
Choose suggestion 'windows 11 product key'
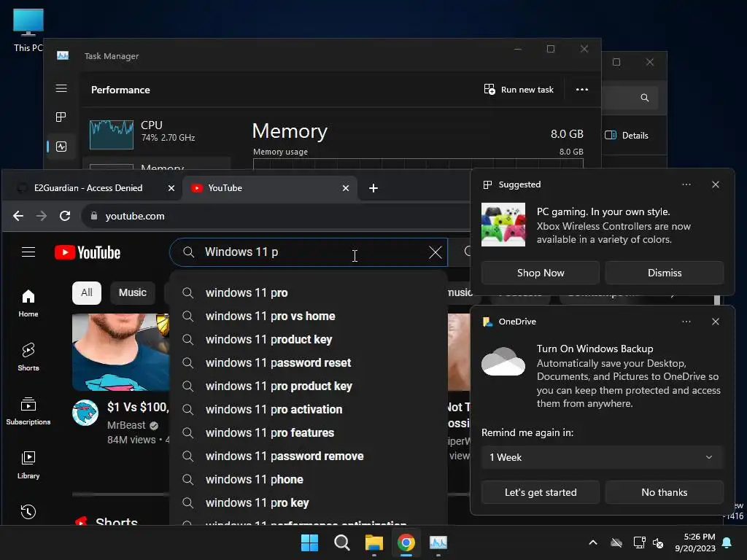(309, 340)
